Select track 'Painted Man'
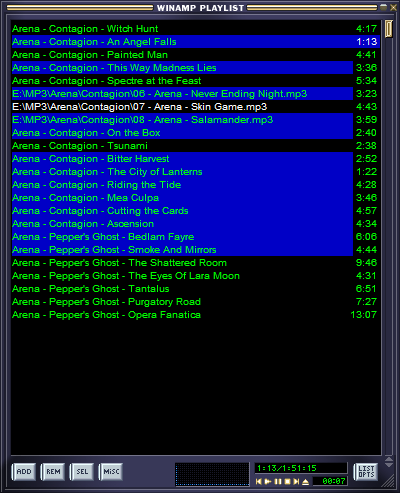400x493 pixels. pos(195,55)
